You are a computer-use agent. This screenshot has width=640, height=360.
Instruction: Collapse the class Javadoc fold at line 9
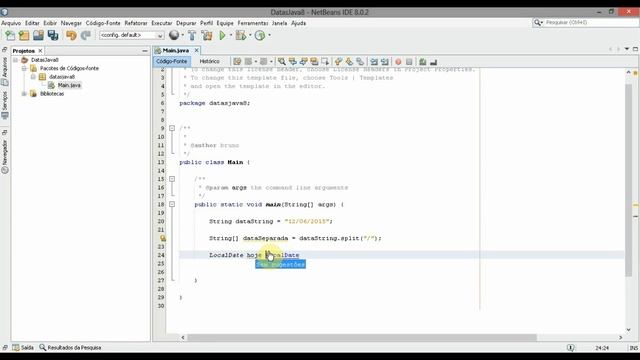click(x=172, y=128)
